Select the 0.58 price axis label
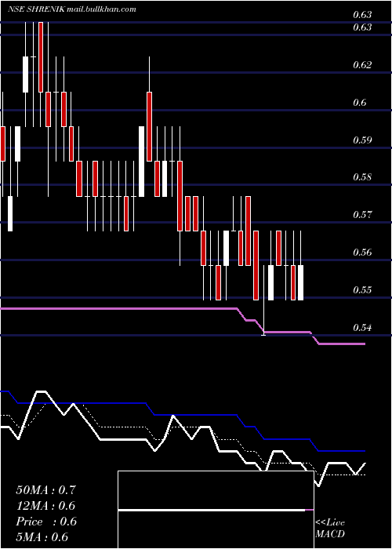Viewport: 392px width, 549px height. (362, 176)
